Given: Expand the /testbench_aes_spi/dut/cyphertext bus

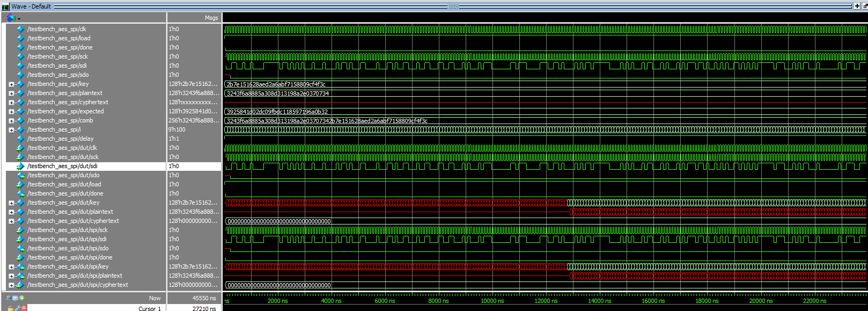Looking at the screenshot, I should pyautogui.click(x=11, y=221).
